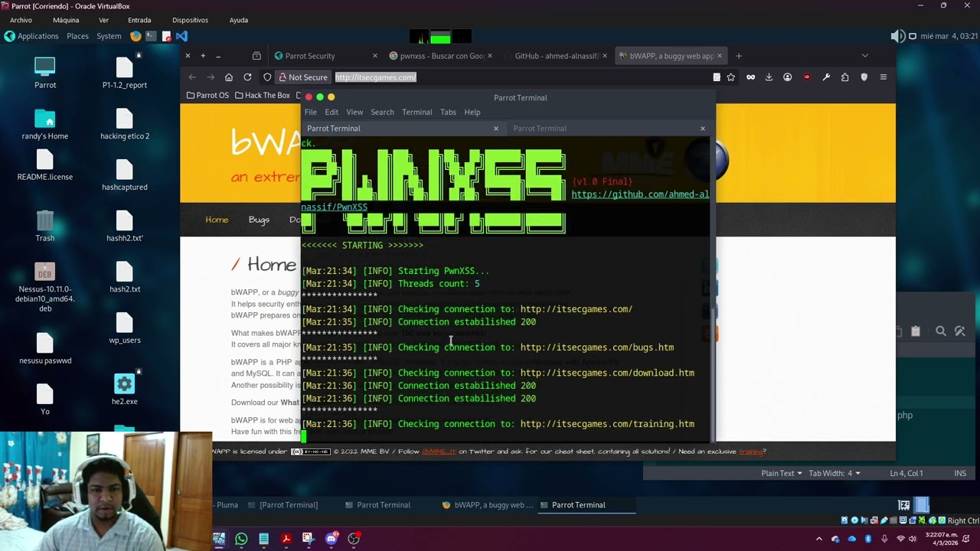Open the Firefox downloads panel
Viewport: 980px width, 551px height.
coord(769,77)
